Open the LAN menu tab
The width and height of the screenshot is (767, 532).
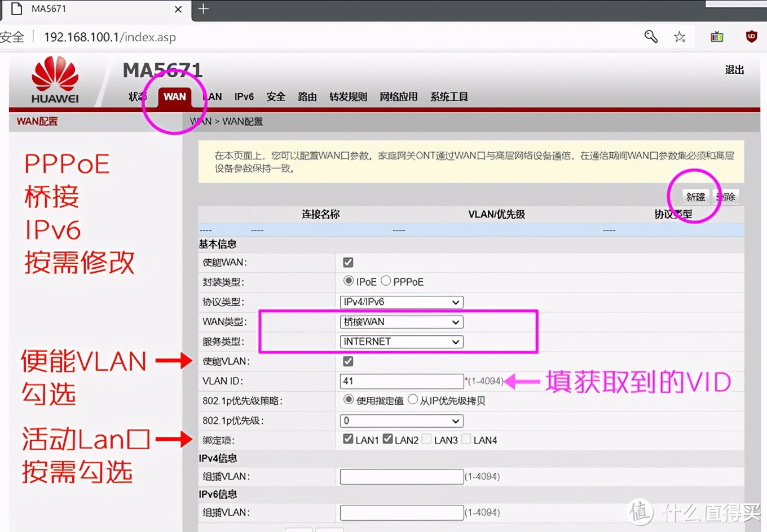tap(212, 96)
